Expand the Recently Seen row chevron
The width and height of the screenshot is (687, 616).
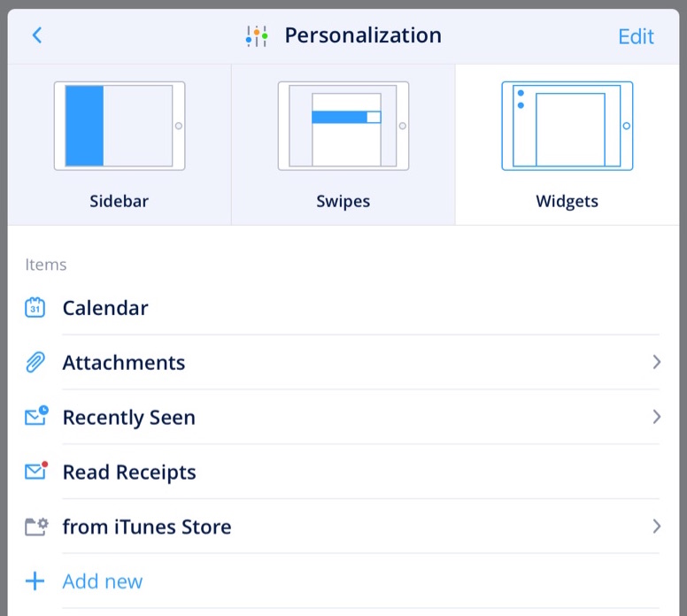[656, 417]
